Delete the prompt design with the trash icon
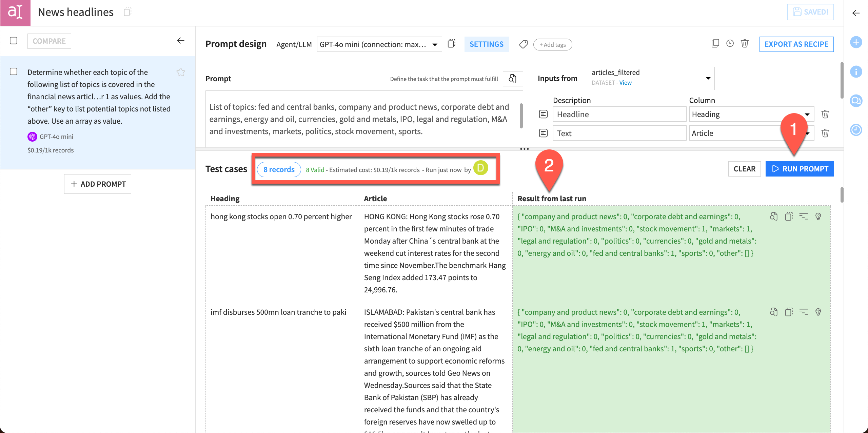Viewport: 868px width, 433px height. [x=745, y=43]
